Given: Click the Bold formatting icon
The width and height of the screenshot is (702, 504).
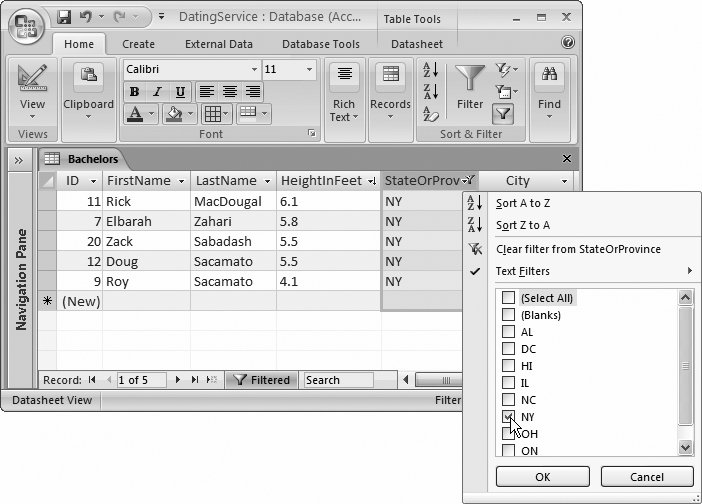Looking at the screenshot, I should point(134,92).
